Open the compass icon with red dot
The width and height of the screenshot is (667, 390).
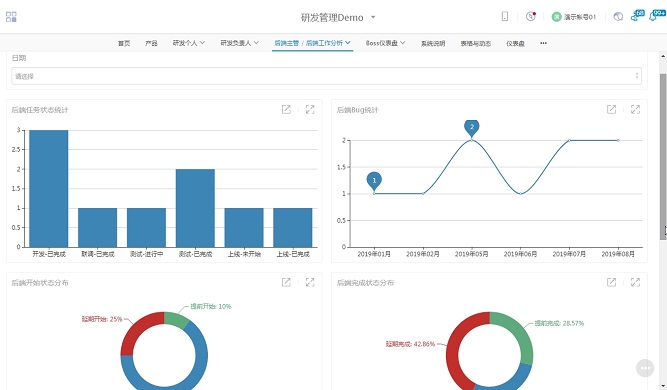(530, 17)
